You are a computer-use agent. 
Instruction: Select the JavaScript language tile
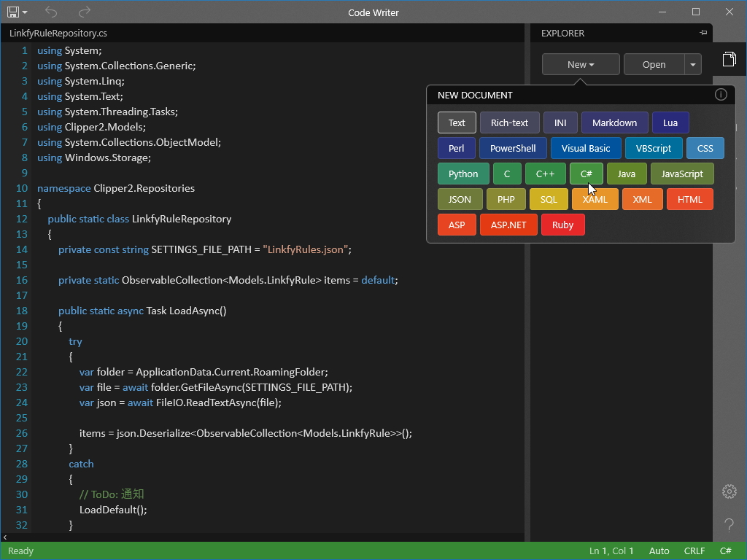click(682, 174)
